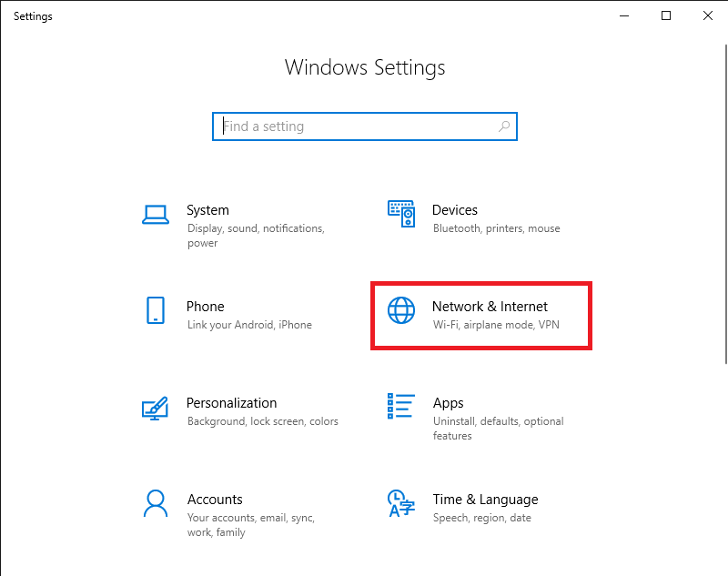Click 'Bluetooth, printers, mouse' description

pos(496,228)
